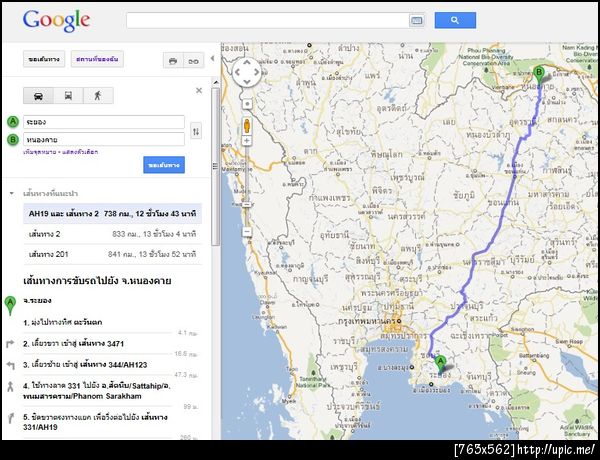
Task: Click the keep-right fork icon for step 5
Action: click(10, 418)
